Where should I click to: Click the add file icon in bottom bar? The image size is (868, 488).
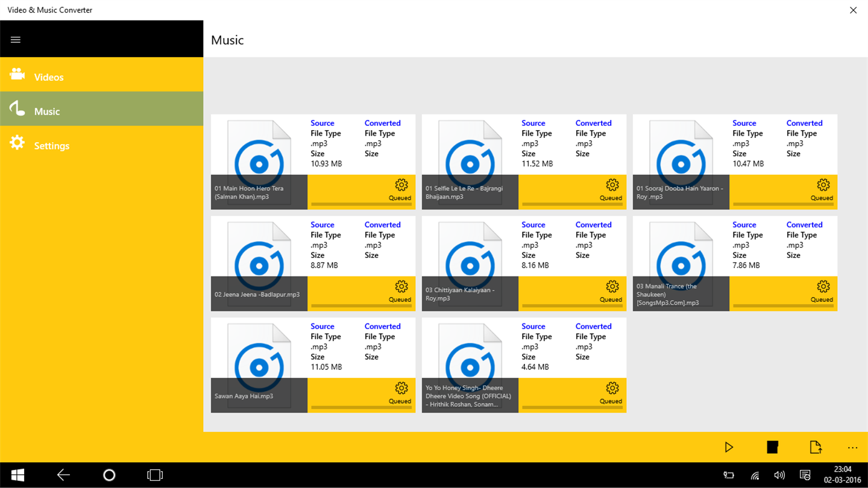816,447
